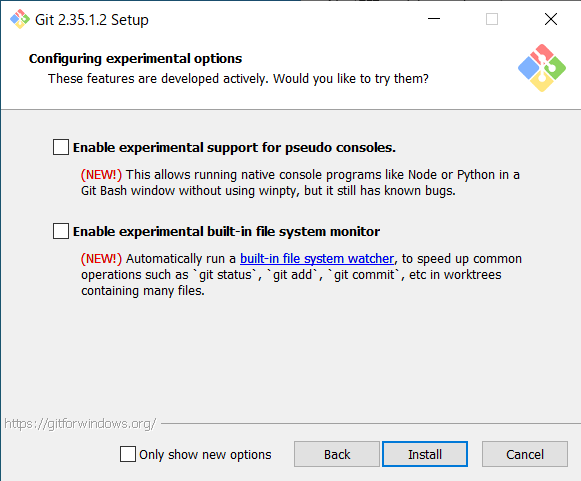This screenshot has height=481, width=581.
Task: Click the Git icon in the title bar
Action: tap(20, 19)
